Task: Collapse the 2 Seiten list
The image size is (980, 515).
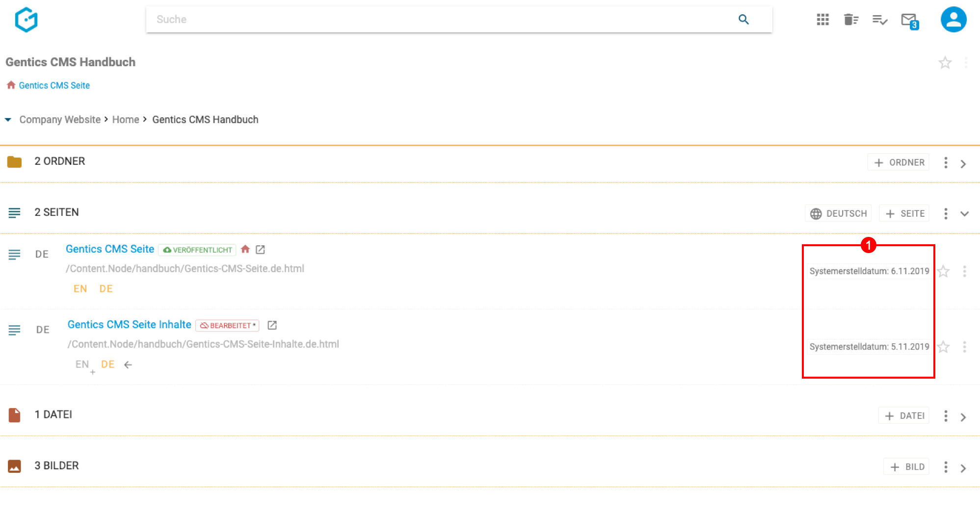Action: (964, 214)
